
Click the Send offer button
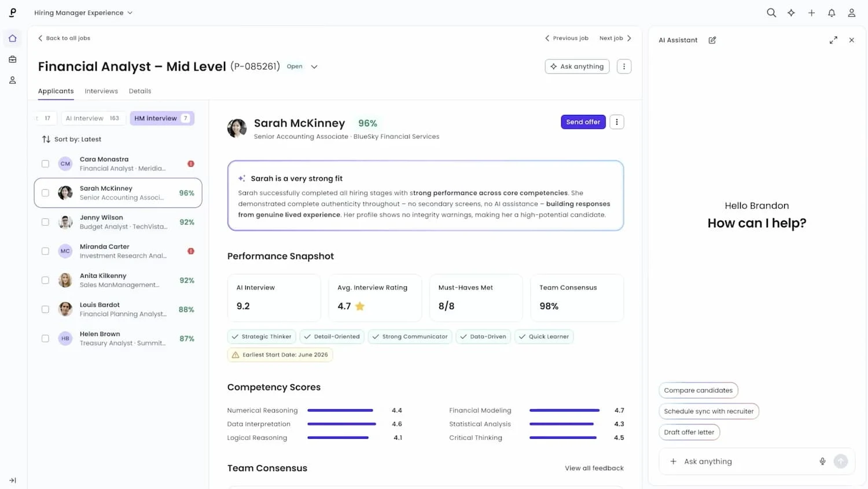[583, 122]
